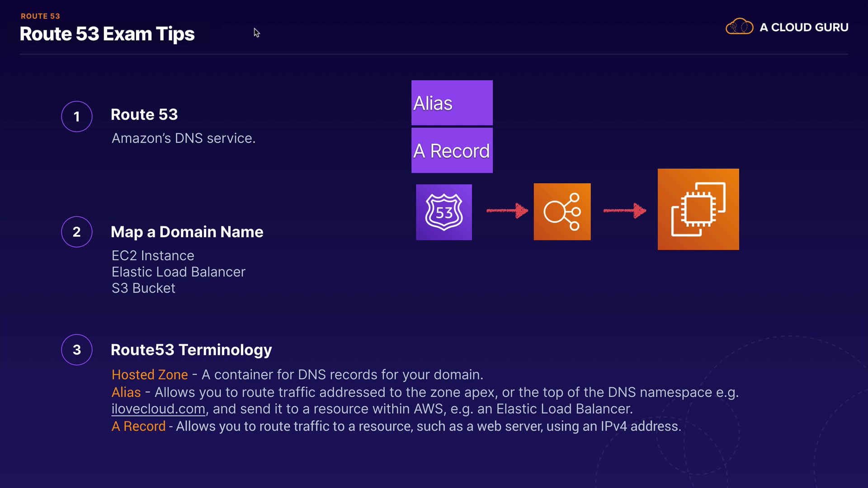The width and height of the screenshot is (868, 488).
Task: Click the Elastic Load Balancer icon
Action: tap(562, 211)
